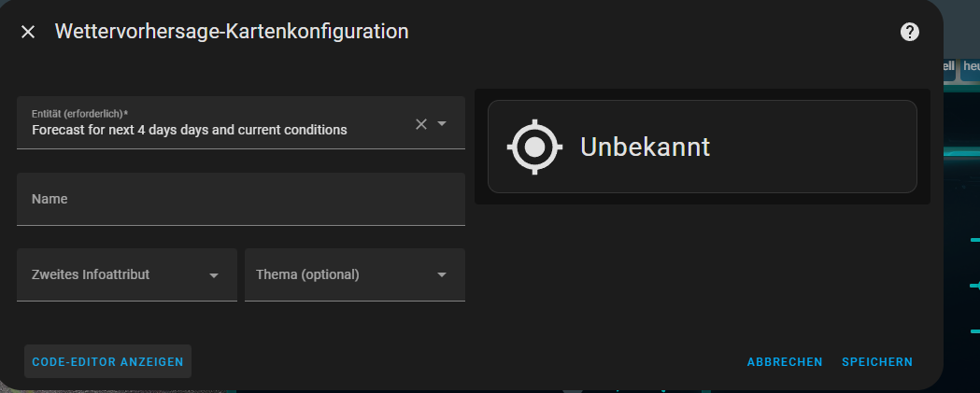This screenshot has height=393, width=980.
Task: Click the crosshair weather icon in the preview
Action: point(534,147)
